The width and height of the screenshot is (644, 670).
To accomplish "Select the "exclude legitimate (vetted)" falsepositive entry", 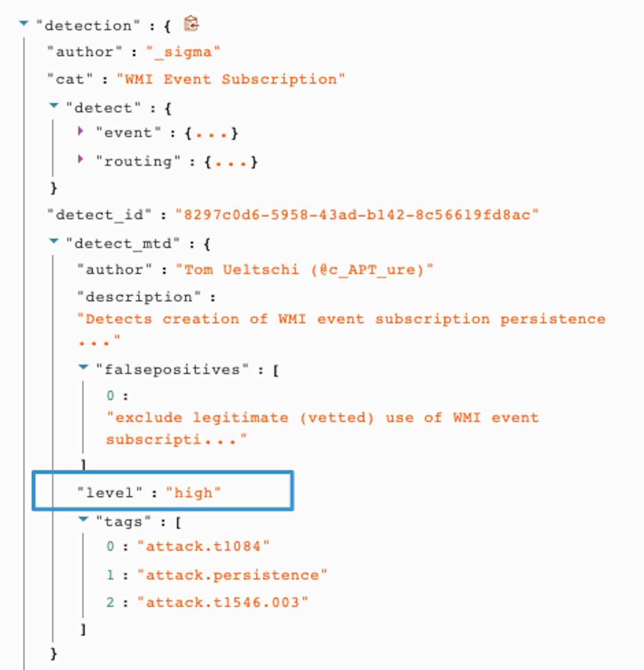I will (322, 418).
